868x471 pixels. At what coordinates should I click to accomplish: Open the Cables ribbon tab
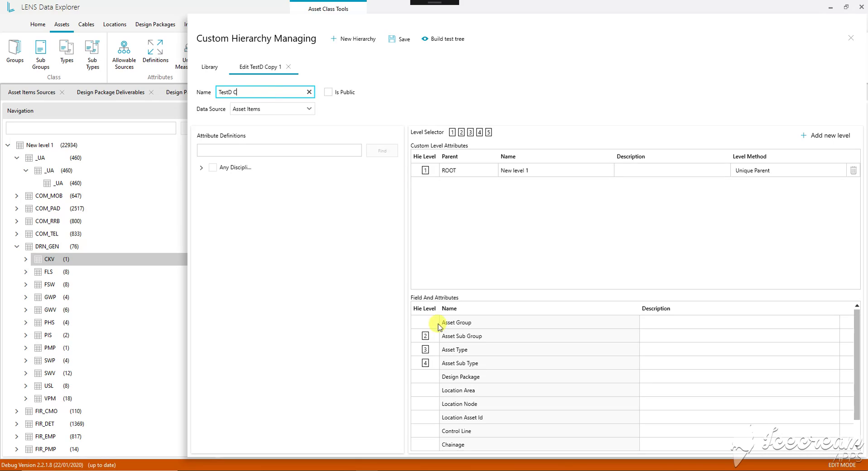click(x=86, y=24)
